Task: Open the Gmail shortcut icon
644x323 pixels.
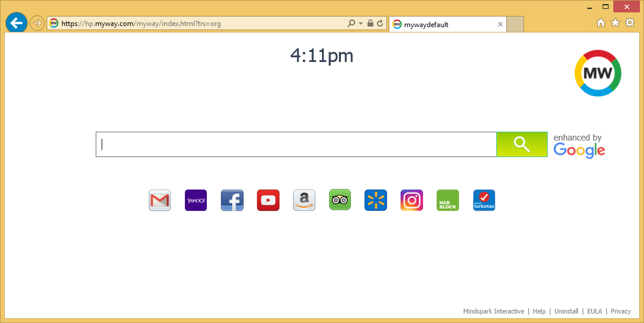Action: pyautogui.click(x=160, y=200)
